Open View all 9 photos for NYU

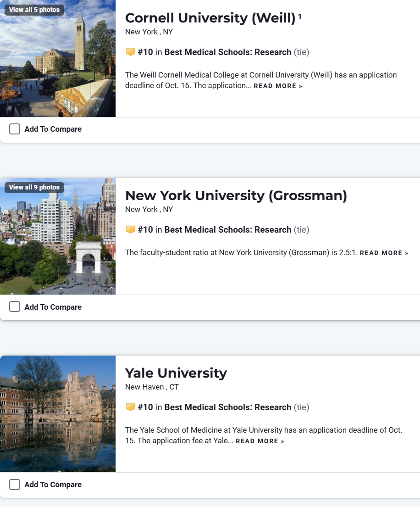[34, 187]
